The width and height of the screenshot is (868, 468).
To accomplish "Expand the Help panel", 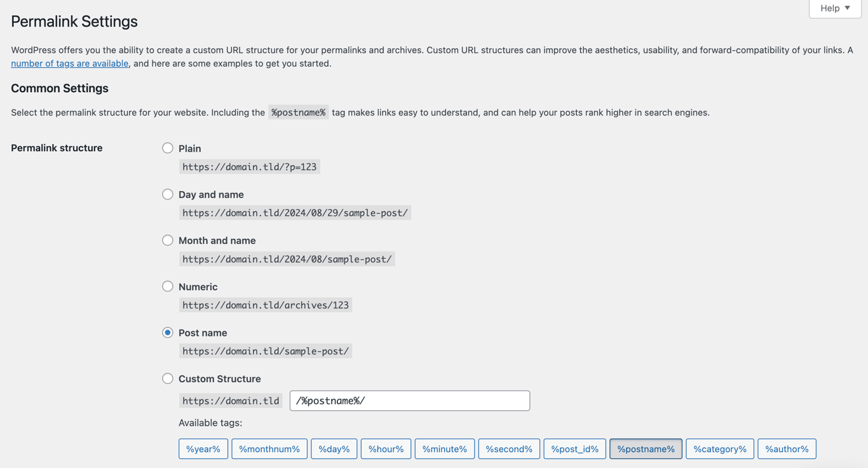I will click(x=834, y=8).
